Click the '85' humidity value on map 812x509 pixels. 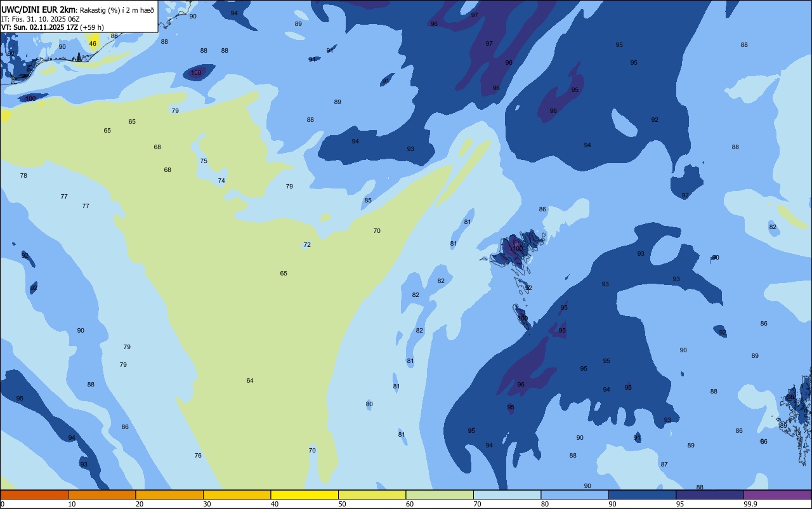(368, 201)
